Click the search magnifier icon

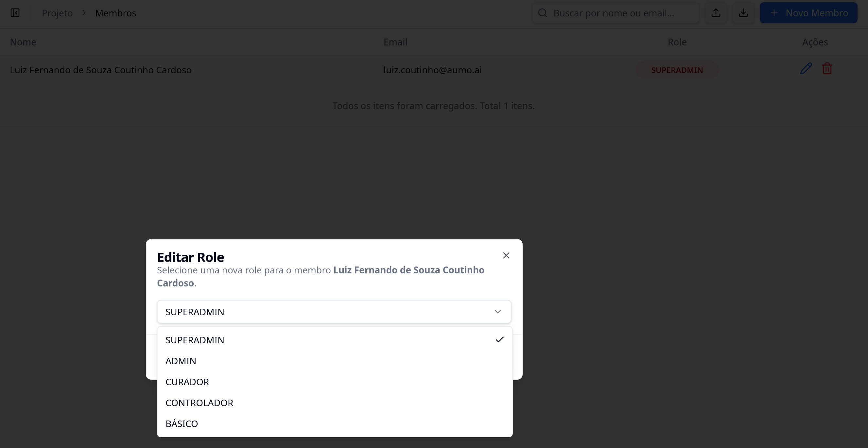542,13
